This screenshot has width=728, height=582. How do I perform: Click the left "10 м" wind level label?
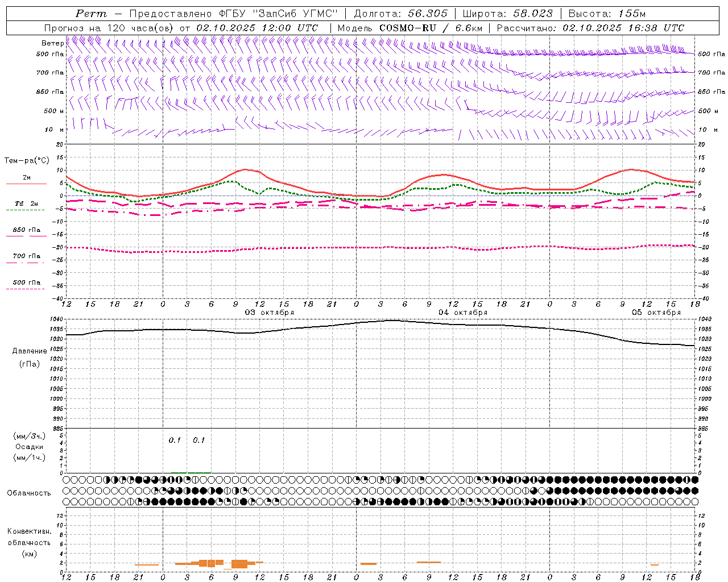55,130
